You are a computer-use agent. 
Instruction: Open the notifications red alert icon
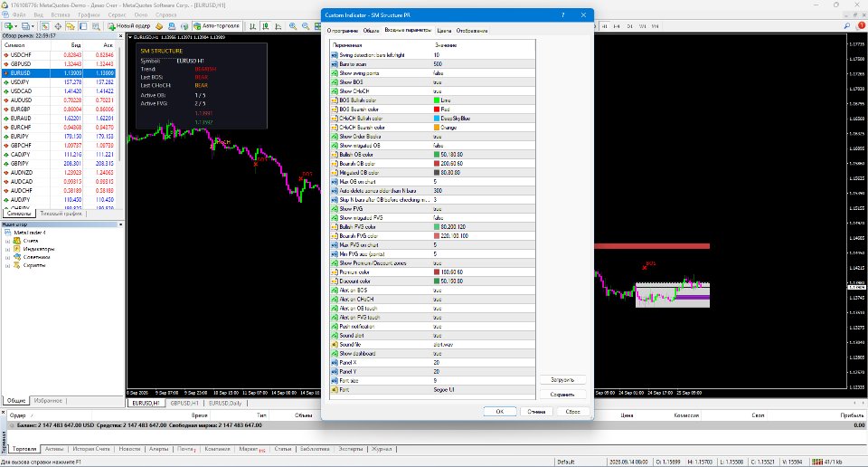click(x=861, y=26)
